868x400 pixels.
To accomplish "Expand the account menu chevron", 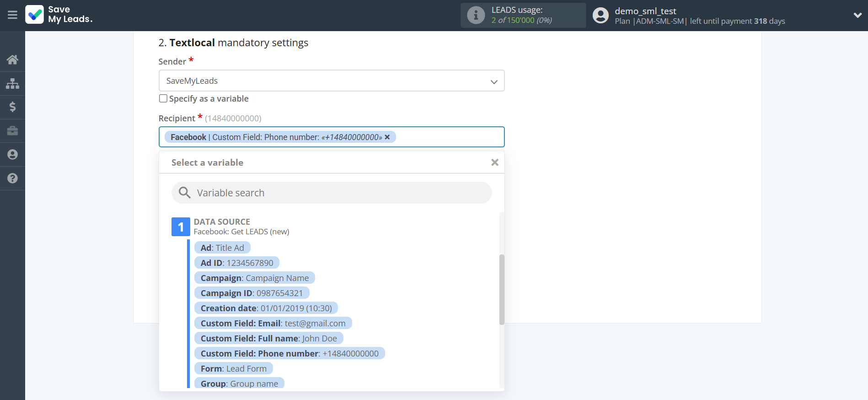I will point(857,15).
